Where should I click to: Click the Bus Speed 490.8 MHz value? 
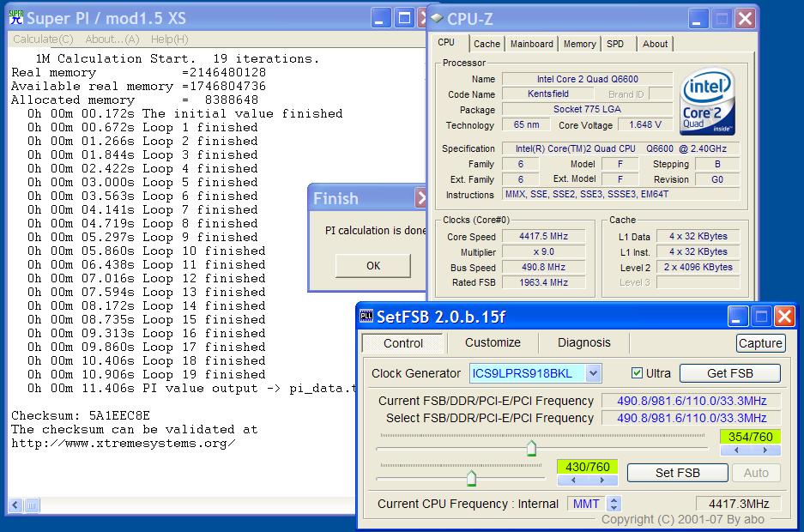click(543, 267)
